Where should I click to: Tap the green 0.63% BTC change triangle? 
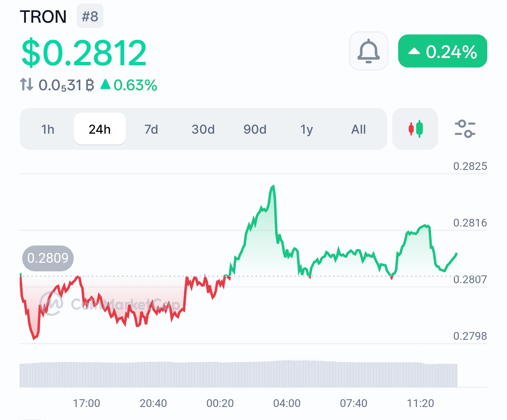[106, 84]
